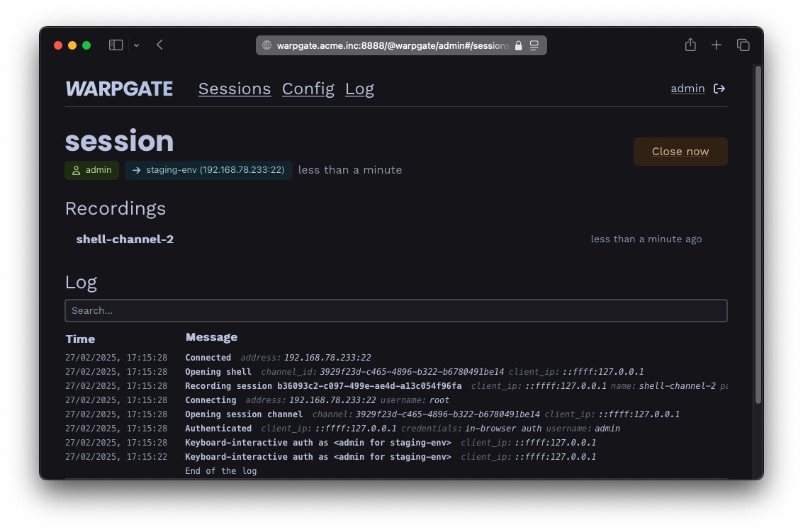Open the shell-channel-2 recording
This screenshot has height=532, width=803.
[x=125, y=239]
